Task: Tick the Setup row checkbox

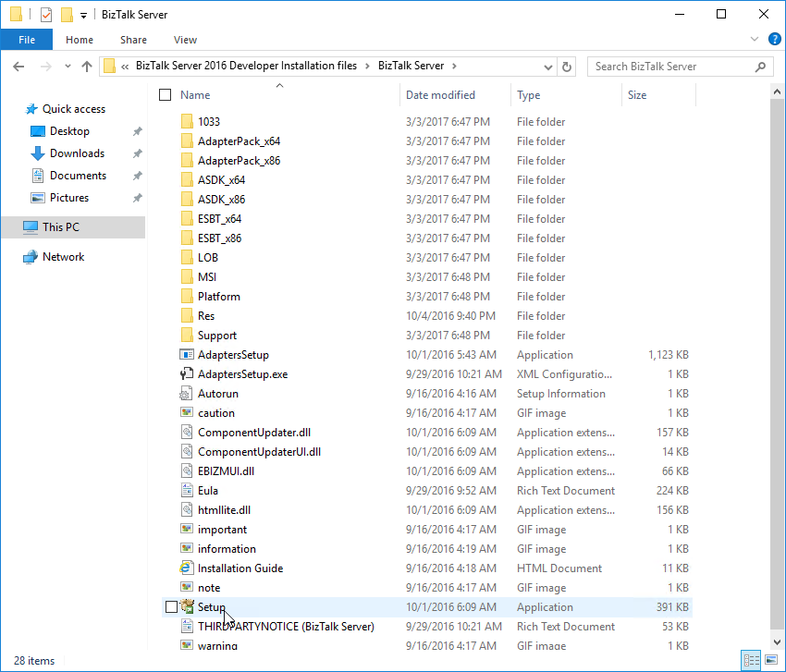Action: coord(171,607)
